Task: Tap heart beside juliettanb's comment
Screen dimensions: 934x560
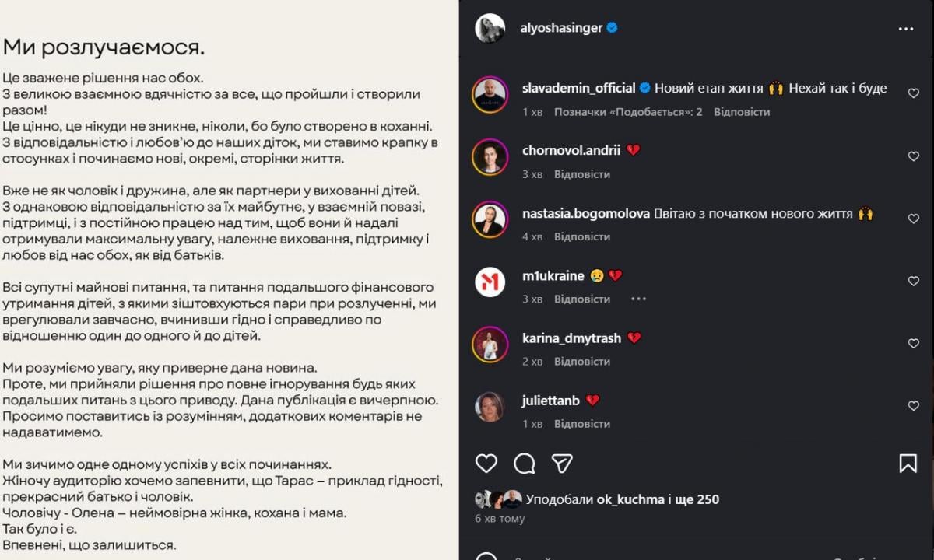Action: click(x=914, y=405)
